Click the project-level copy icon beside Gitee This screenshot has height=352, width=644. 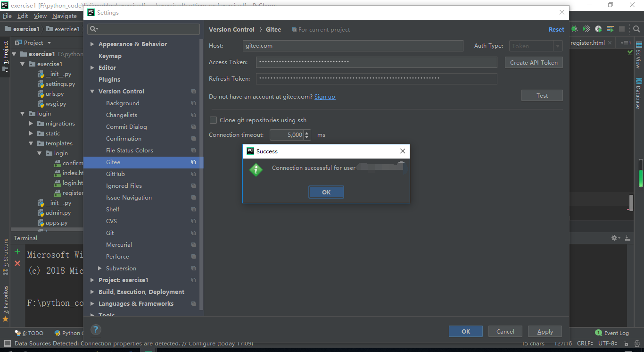193,162
